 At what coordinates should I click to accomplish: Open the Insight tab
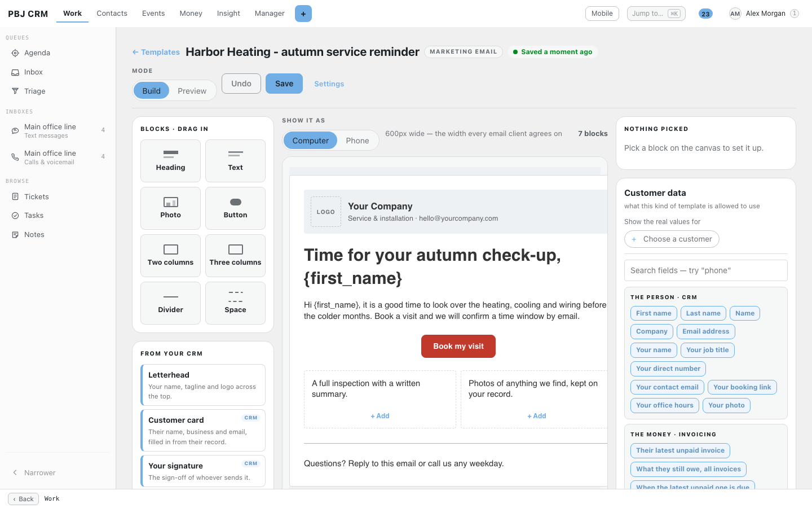pos(228,14)
